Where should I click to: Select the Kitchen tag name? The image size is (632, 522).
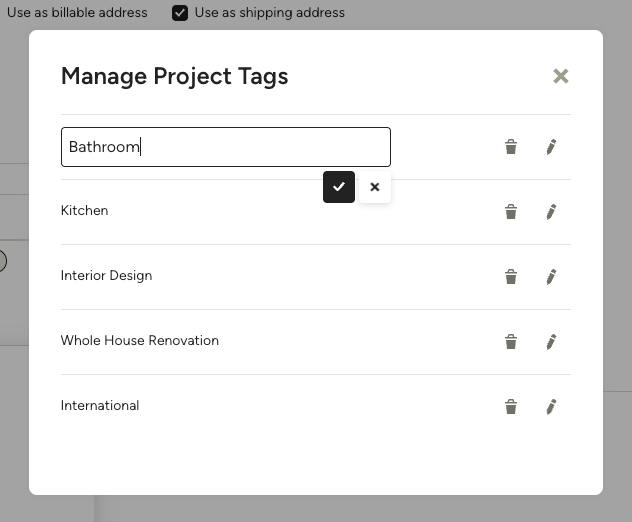tap(84, 210)
